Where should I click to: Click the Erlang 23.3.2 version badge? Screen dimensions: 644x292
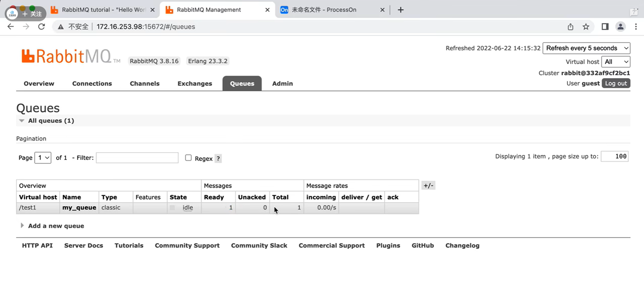[208, 61]
